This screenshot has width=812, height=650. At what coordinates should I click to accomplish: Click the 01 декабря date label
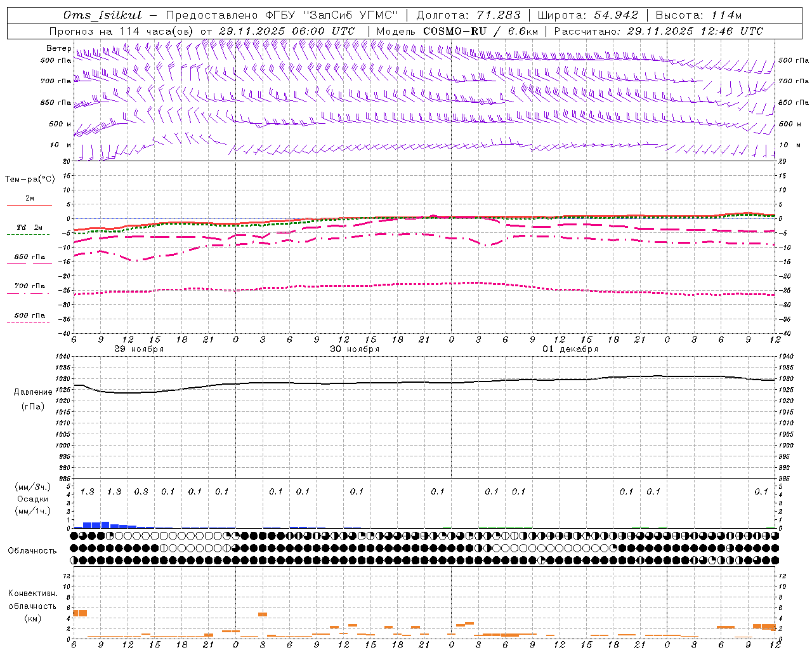click(x=570, y=349)
